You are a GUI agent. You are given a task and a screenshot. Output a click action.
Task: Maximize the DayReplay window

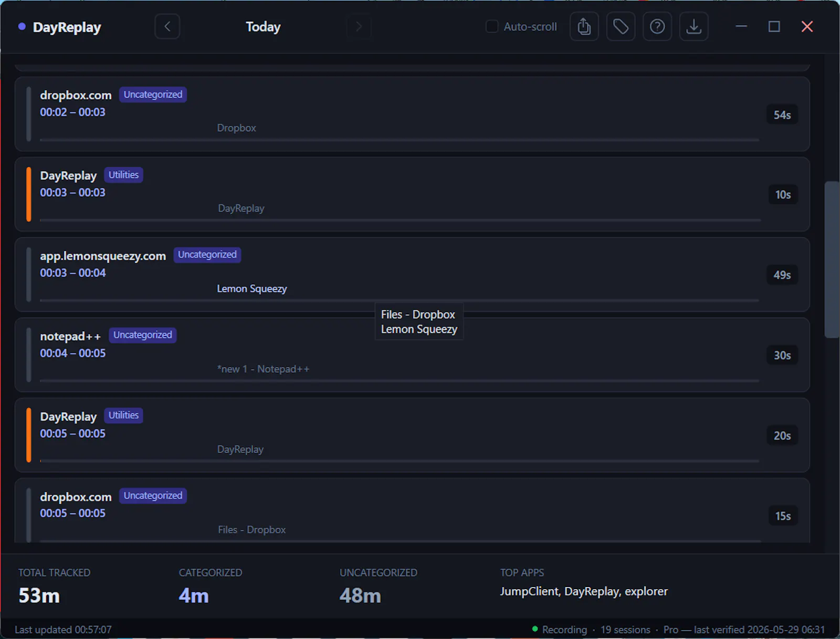point(774,26)
